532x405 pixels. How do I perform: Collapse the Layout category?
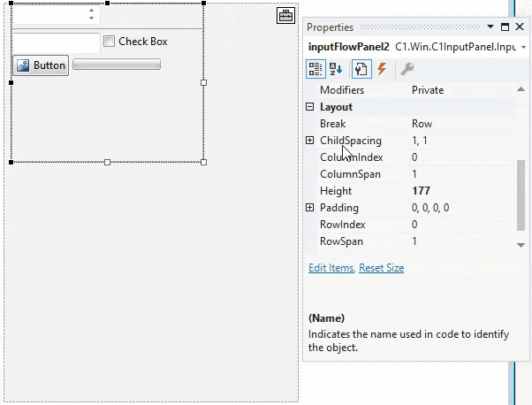coord(310,107)
